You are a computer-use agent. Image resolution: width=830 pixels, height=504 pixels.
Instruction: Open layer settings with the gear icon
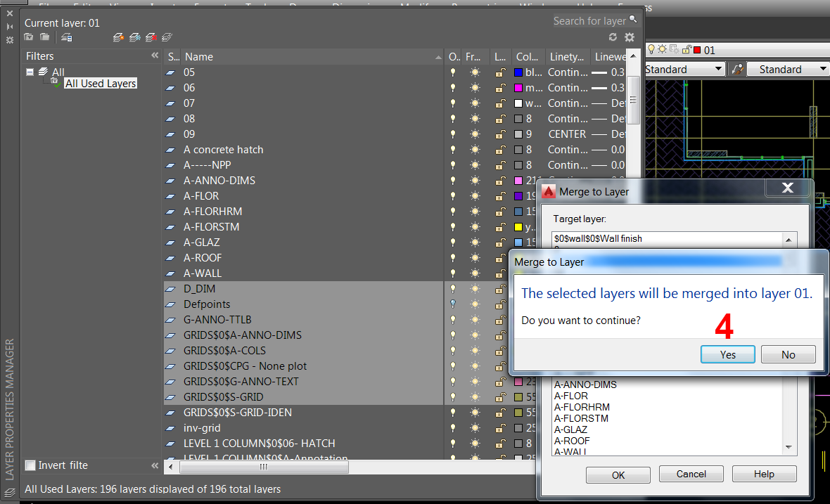pyautogui.click(x=629, y=37)
